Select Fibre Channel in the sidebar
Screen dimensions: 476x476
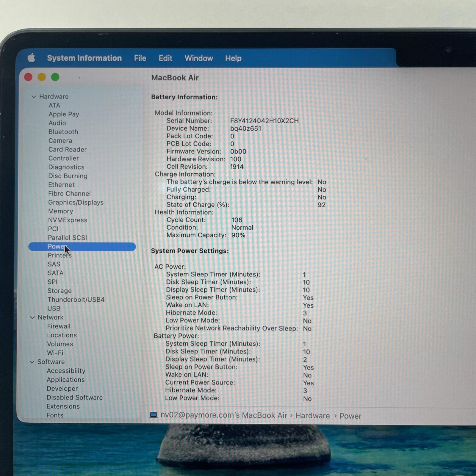69,194
